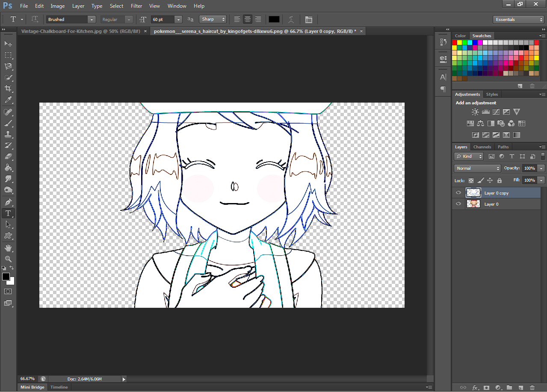Select the Brush tool

pos(8,123)
